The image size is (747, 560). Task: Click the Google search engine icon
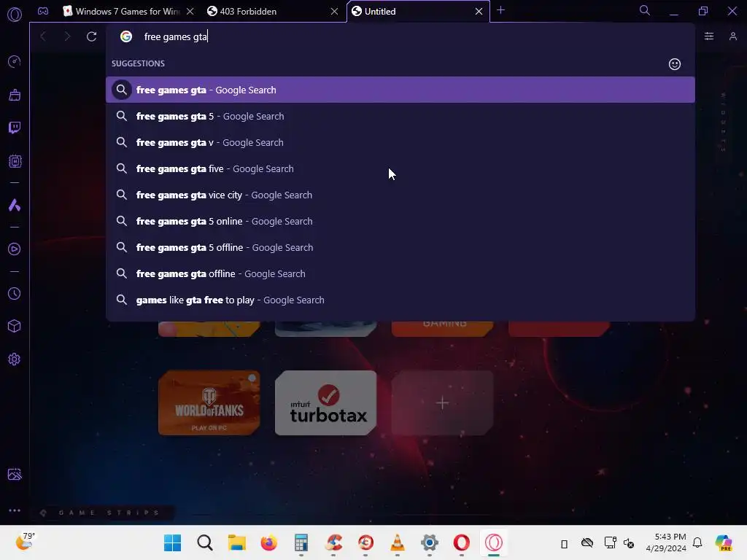tap(125, 36)
